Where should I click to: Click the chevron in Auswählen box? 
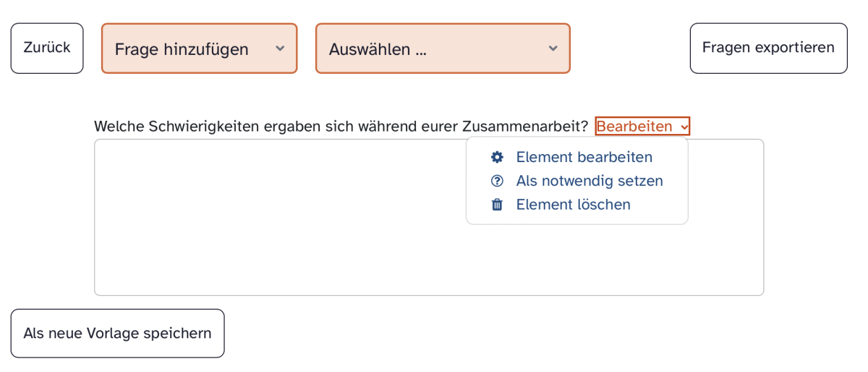(553, 48)
